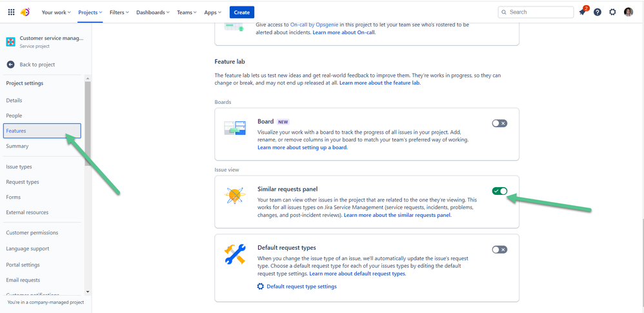Image resolution: width=644 pixels, height=313 pixels.
Task: Click the Customer service manag... project name
Action: [x=52, y=38]
